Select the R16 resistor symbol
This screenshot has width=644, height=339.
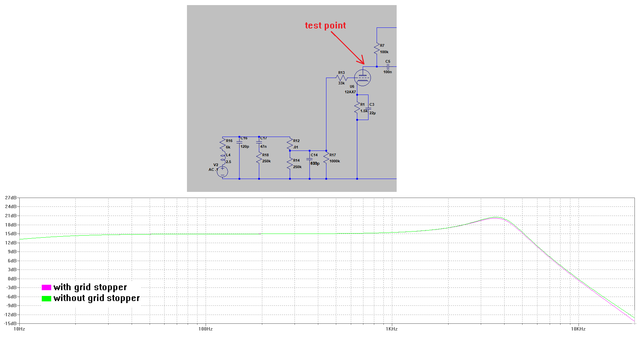tap(223, 144)
